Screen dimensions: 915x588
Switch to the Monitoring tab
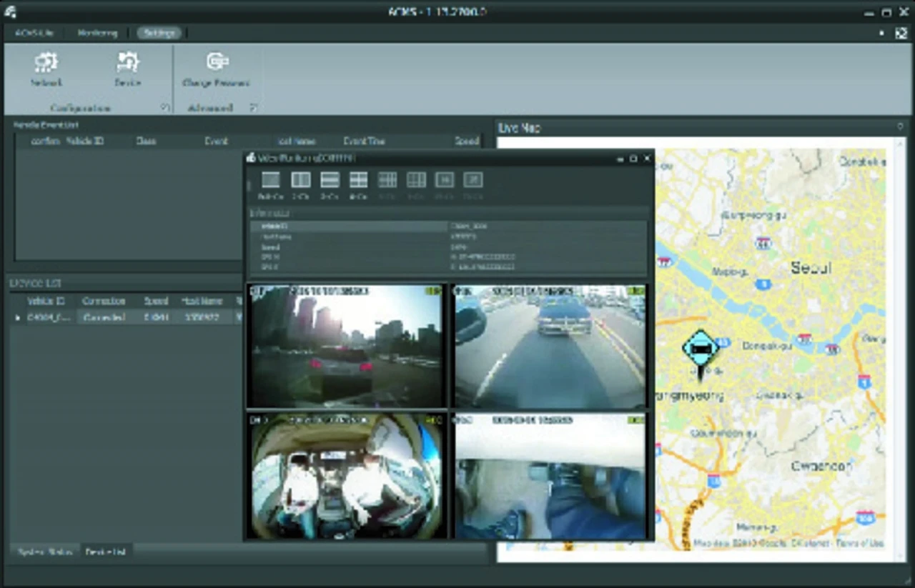(x=97, y=33)
